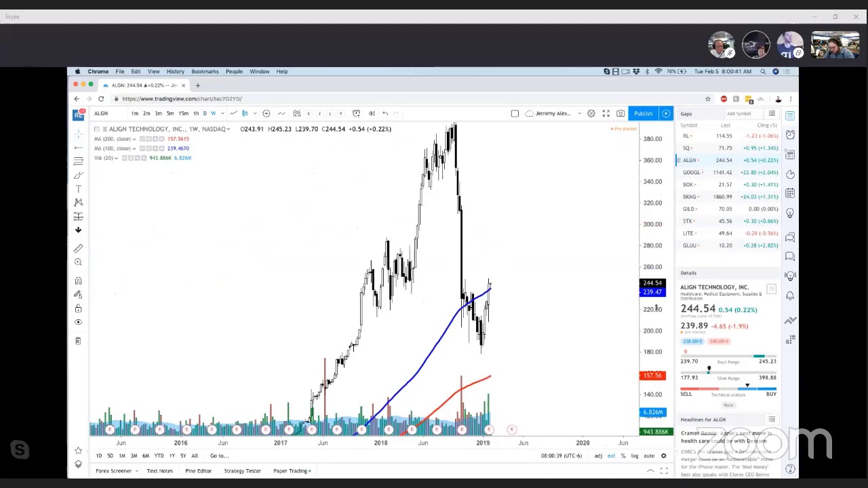Reload the page in Chrome
The width and height of the screenshot is (868, 488).
point(101,99)
